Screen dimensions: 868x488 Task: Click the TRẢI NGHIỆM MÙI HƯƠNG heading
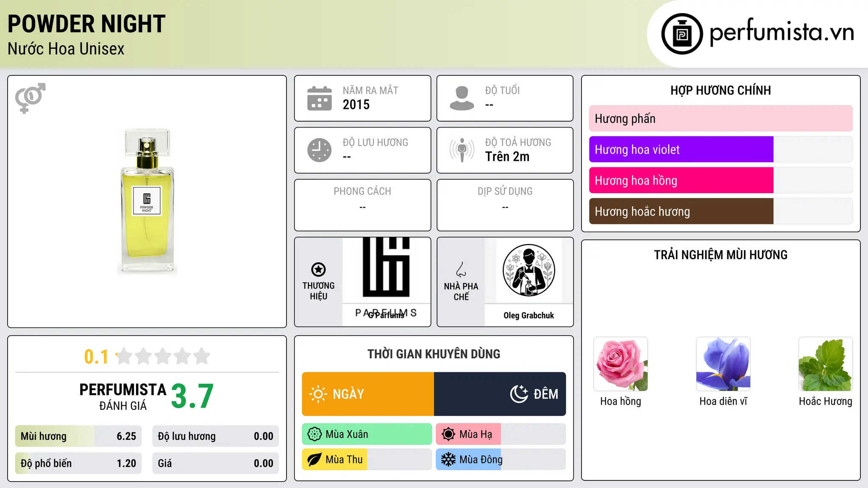721,255
